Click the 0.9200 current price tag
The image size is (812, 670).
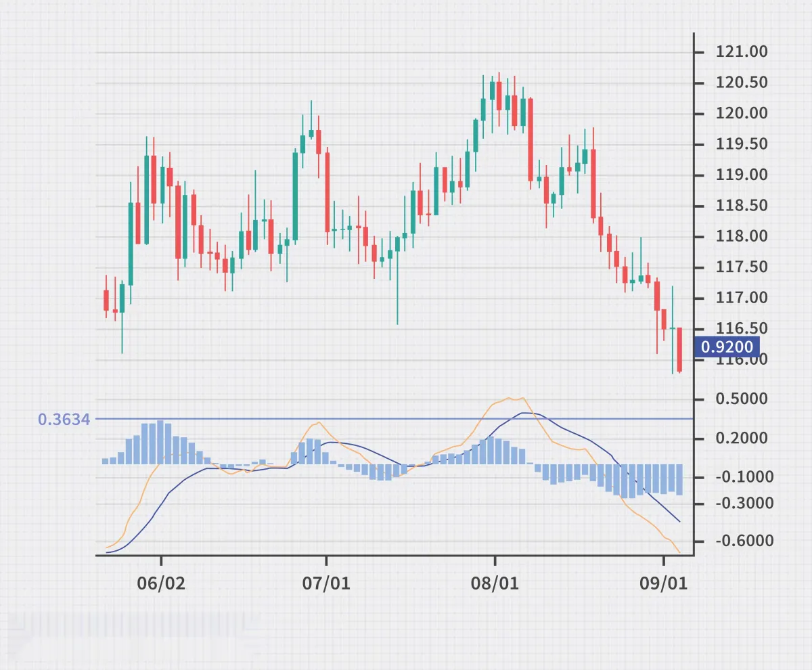pyautogui.click(x=727, y=347)
